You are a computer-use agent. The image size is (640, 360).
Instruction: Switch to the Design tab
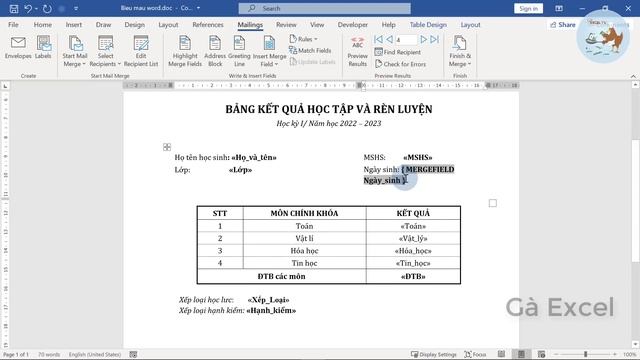coord(134,25)
